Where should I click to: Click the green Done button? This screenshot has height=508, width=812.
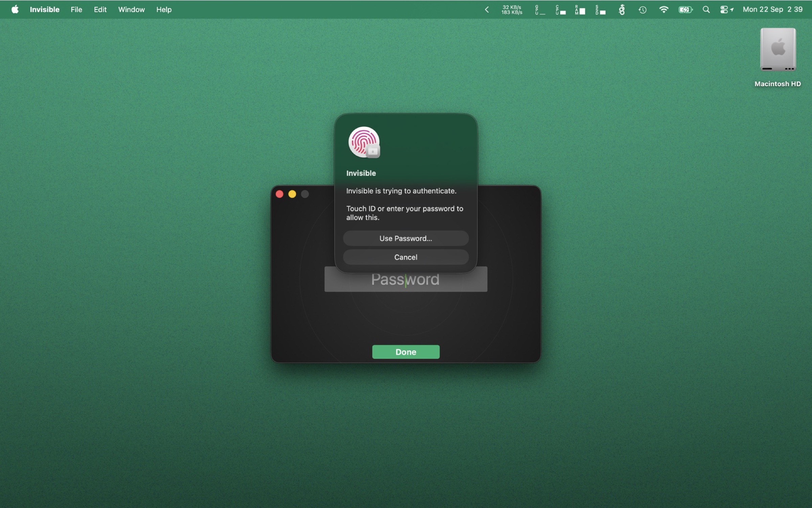pos(406,352)
